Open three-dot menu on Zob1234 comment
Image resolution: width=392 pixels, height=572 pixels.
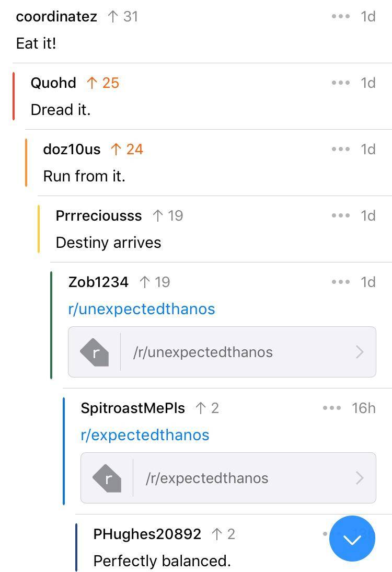(340, 282)
